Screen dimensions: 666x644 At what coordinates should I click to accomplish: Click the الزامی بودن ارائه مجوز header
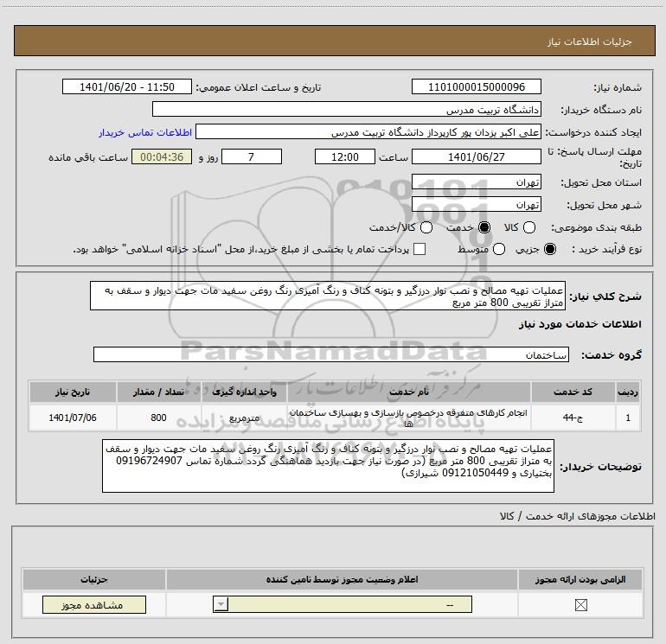tap(580, 579)
